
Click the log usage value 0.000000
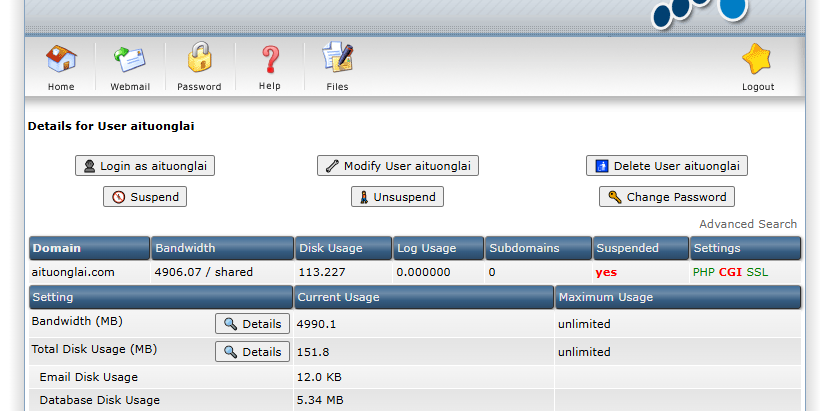click(423, 272)
